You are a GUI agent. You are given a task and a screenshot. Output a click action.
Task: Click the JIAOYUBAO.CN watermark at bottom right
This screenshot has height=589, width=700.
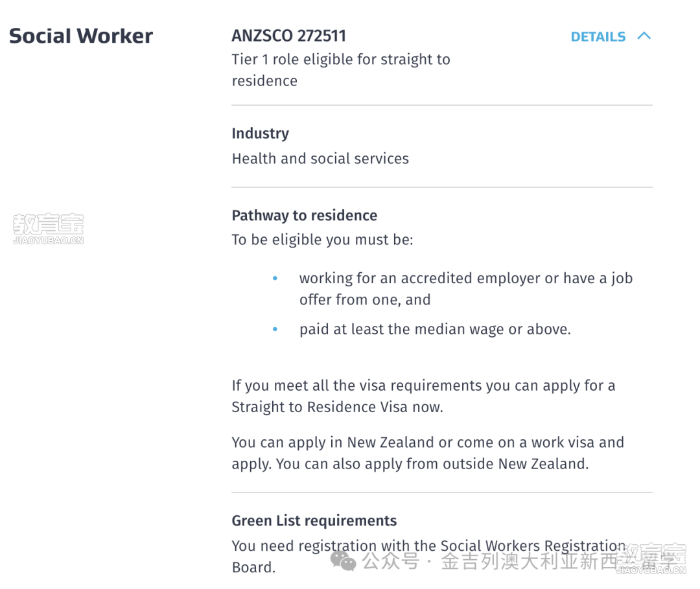[x=651, y=559]
